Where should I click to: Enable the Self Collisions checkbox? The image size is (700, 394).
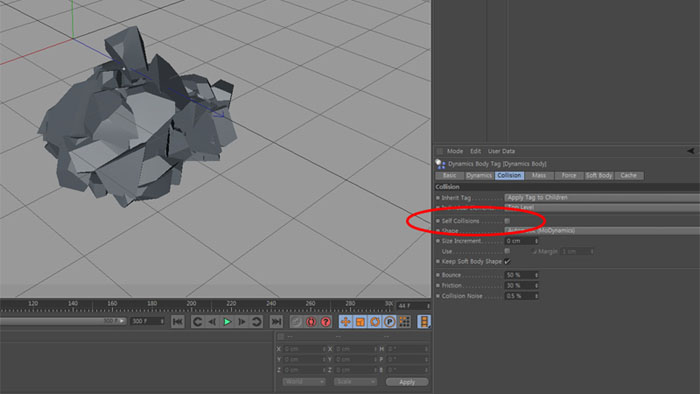tap(507, 221)
